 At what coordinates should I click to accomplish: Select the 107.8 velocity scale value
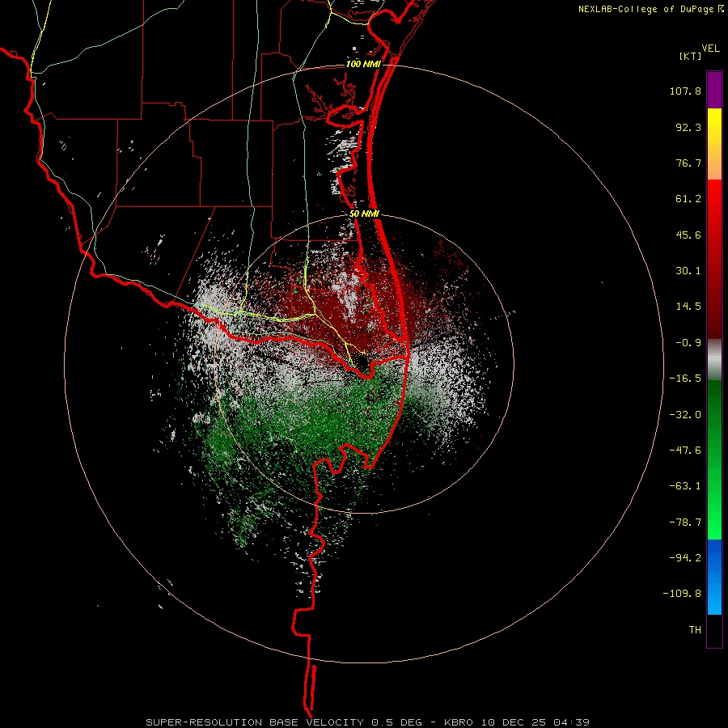tap(685, 91)
